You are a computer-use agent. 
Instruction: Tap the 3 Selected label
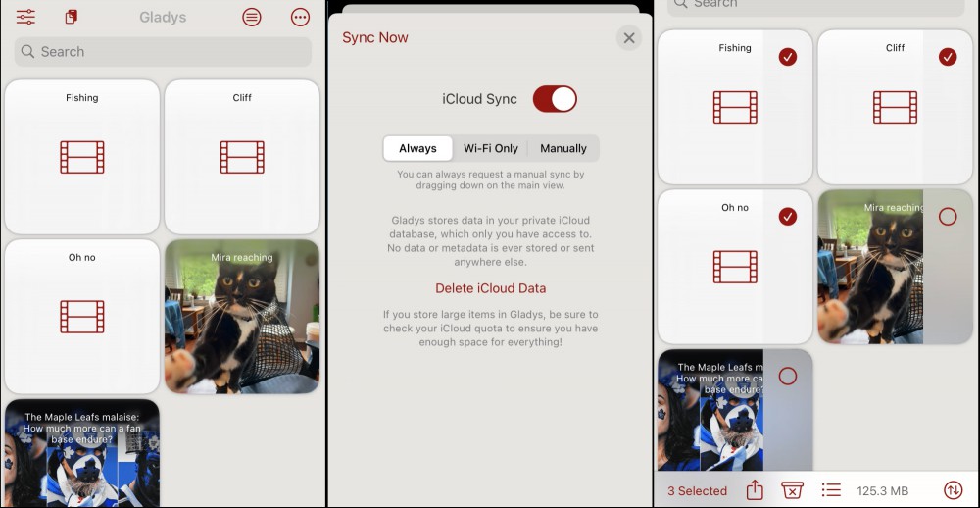coord(697,491)
